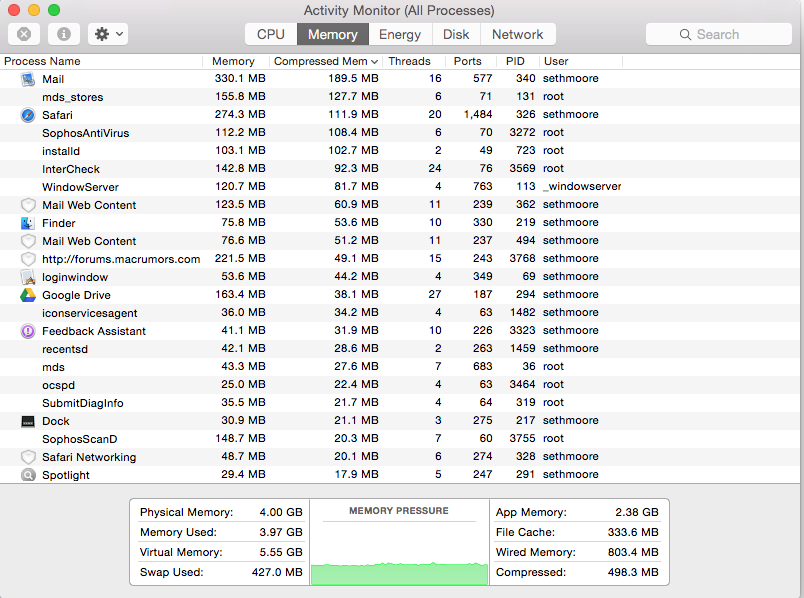Click the Swap Used 427.0 MB value

point(277,572)
